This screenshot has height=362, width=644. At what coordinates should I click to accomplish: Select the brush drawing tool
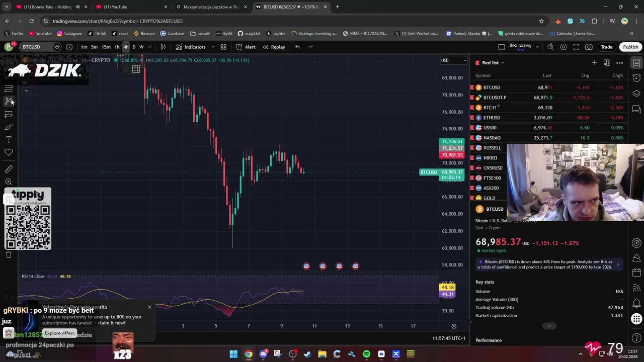[x=9, y=127]
